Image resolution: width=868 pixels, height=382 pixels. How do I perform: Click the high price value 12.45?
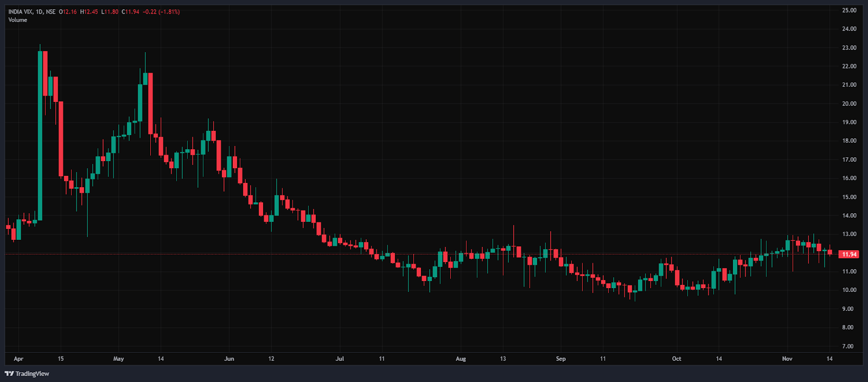click(91, 12)
